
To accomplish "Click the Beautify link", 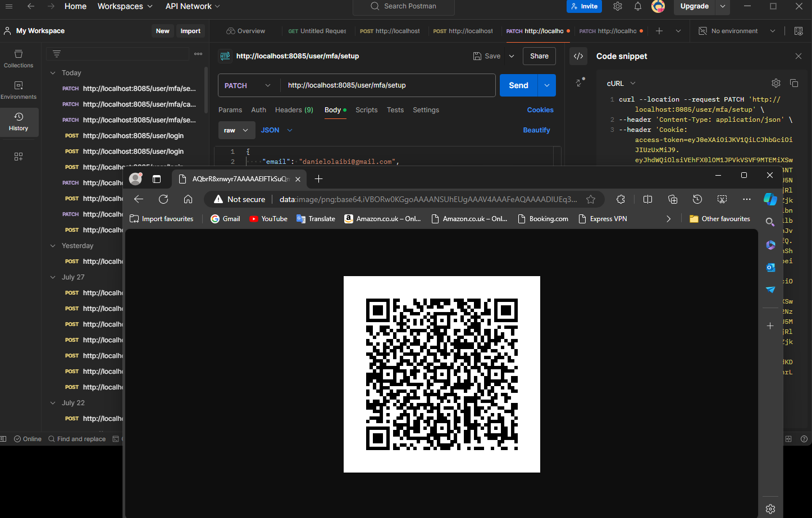I will (x=536, y=130).
